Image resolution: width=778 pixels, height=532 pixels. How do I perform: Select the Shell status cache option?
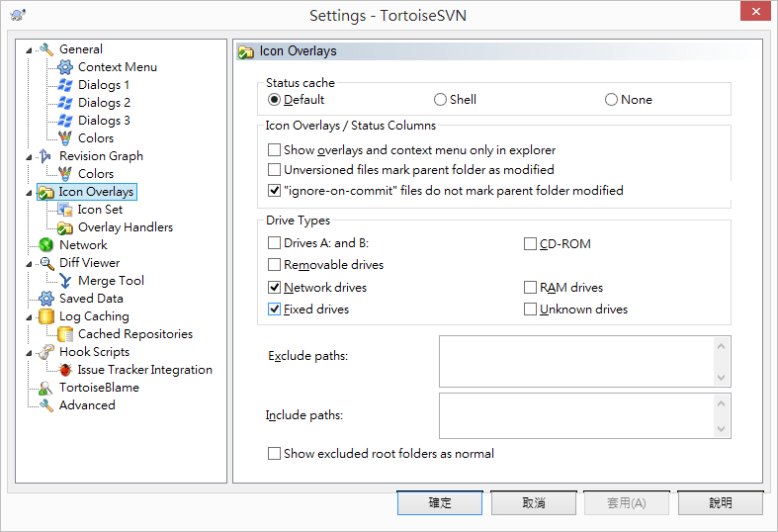click(441, 100)
